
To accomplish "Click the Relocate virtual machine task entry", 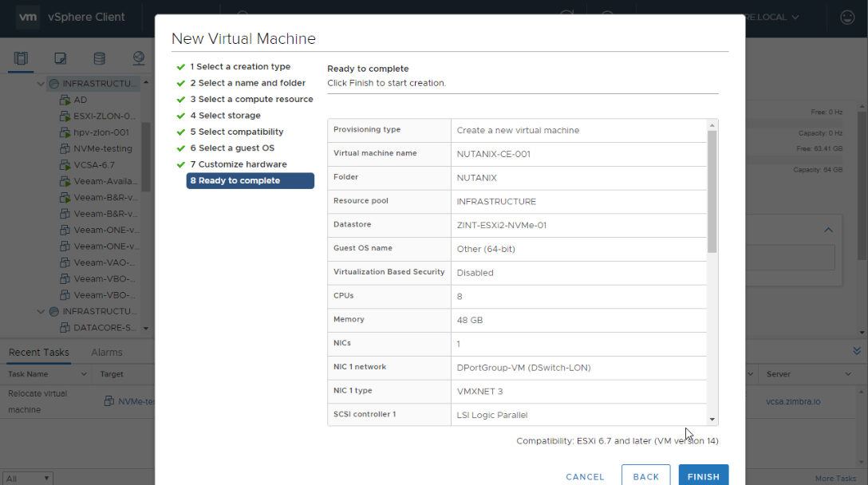I will [x=37, y=401].
